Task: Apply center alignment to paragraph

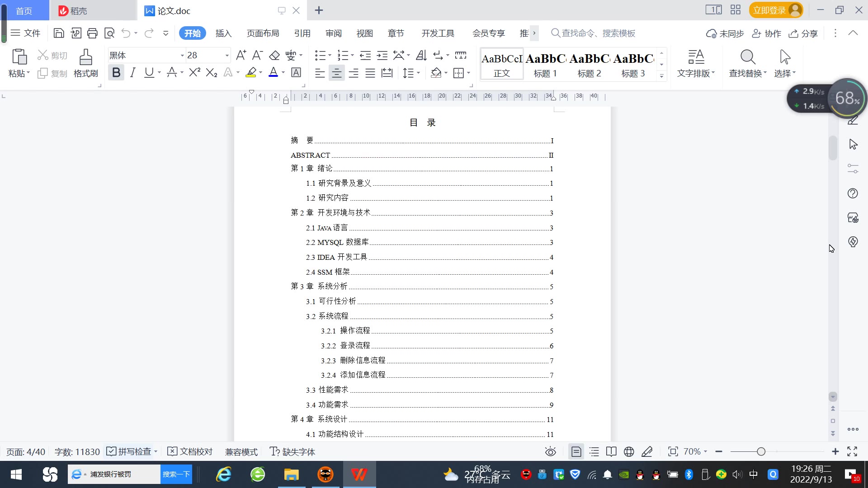Action: click(336, 73)
